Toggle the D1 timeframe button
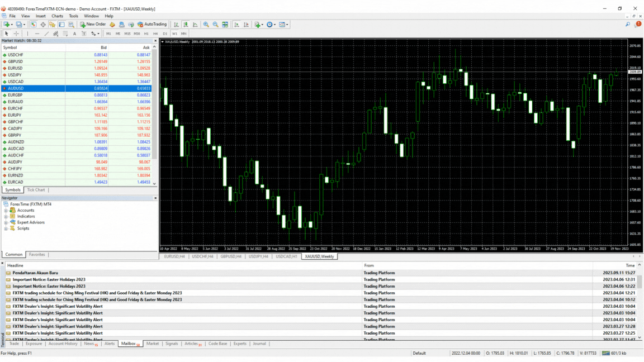Screen dimensions: 644x362 pyautogui.click(x=165, y=34)
